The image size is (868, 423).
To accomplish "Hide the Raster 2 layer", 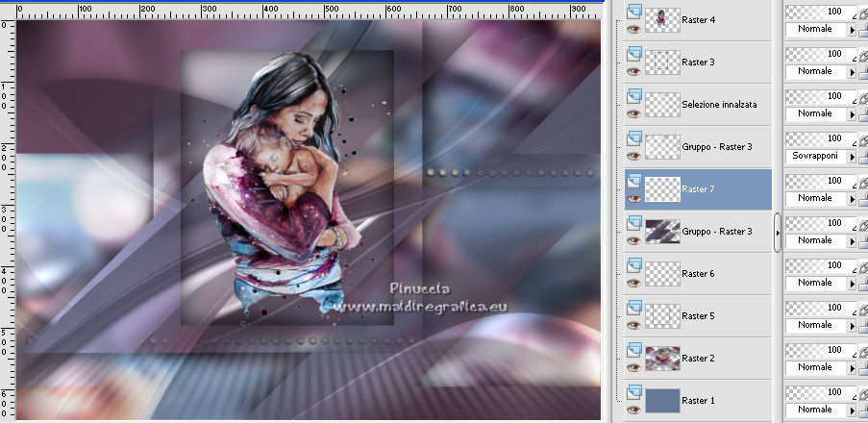I will pyautogui.click(x=633, y=367).
